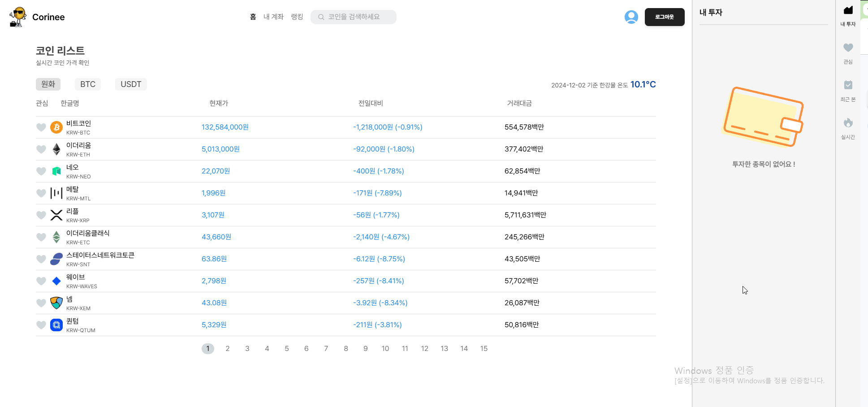Toggle favorite heart for 스테이터스네트워크토큰
This screenshot has height=407, width=868.
tap(41, 259)
